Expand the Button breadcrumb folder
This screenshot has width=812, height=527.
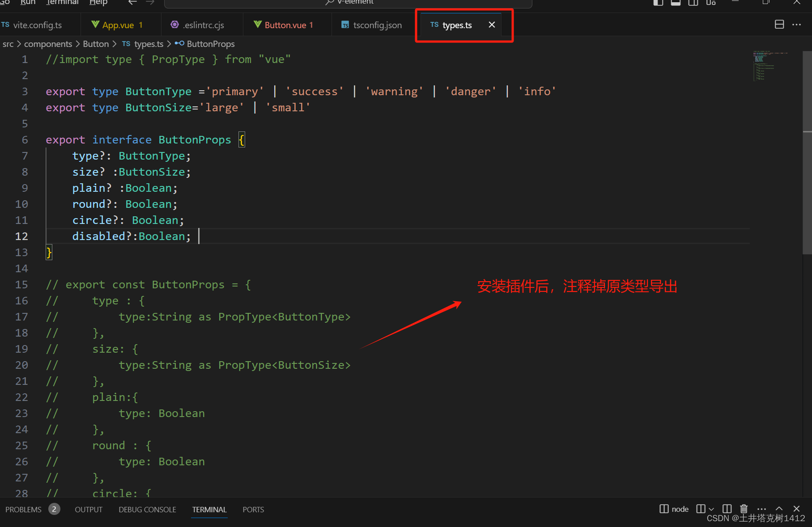(96, 43)
